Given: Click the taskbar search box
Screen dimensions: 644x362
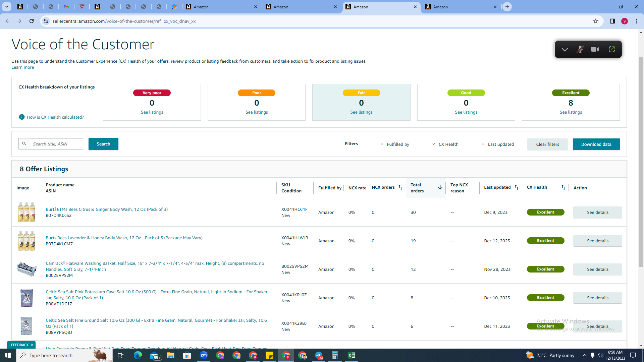Looking at the screenshot, I should pos(64,355).
